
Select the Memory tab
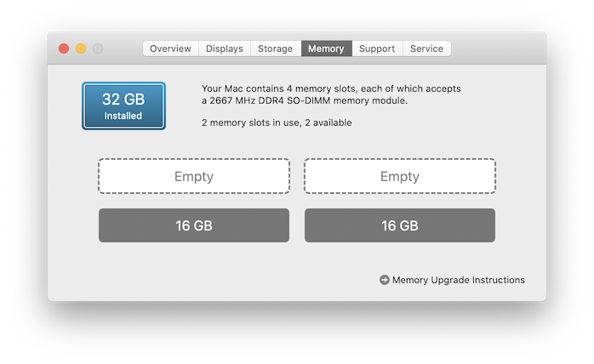[x=326, y=48]
